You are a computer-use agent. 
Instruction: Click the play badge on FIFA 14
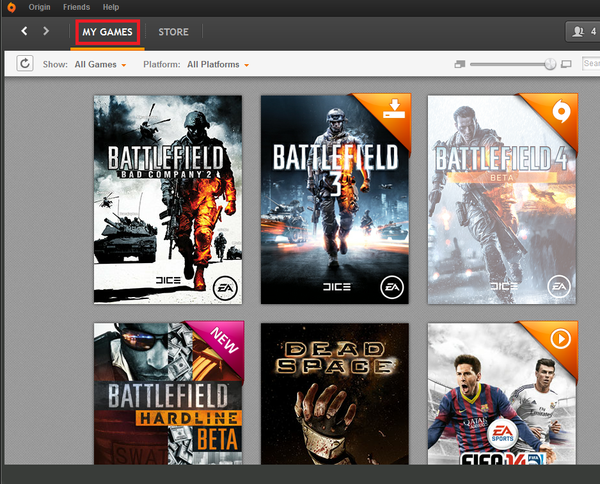click(x=561, y=339)
